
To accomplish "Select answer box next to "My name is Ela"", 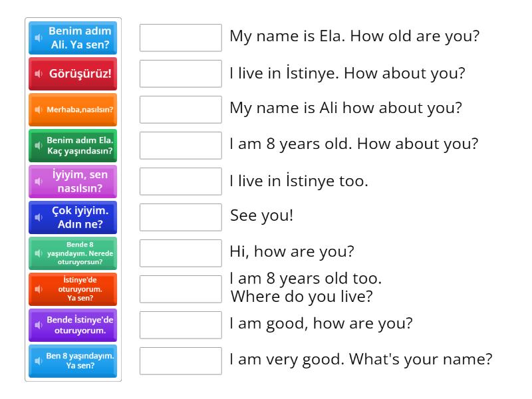I will click(x=180, y=38).
